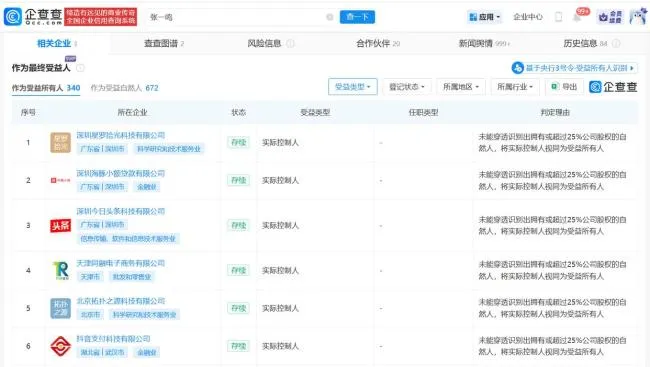
Task: Click the 所在企业 column header
Action: 132,112
